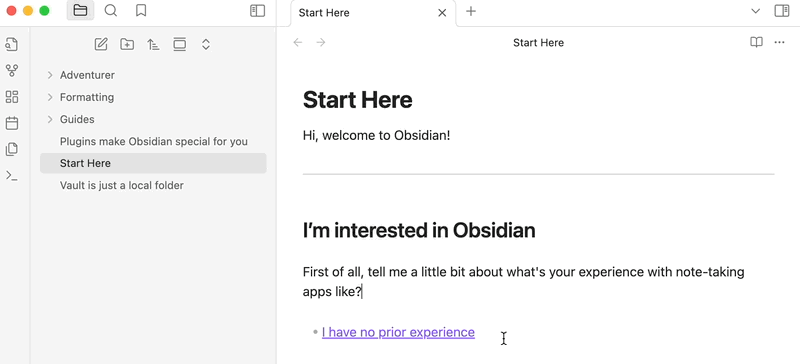Open graph view from the ribbon
Viewport: 800px width, 364px height.
coord(12,71)
